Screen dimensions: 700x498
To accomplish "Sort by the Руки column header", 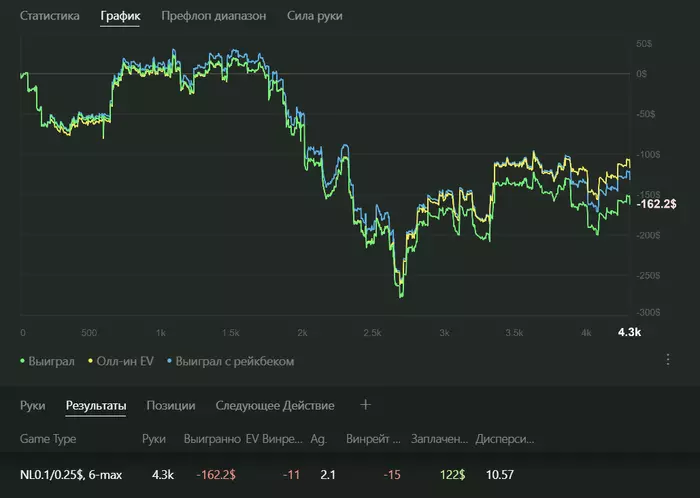I will click(x=154, y=439).
